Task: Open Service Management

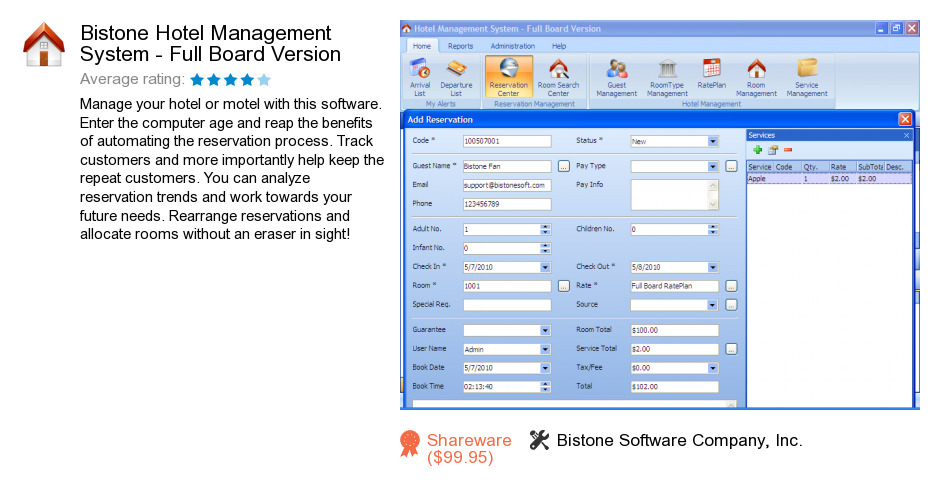Action: pyautogui.click(x=807, y=78)
